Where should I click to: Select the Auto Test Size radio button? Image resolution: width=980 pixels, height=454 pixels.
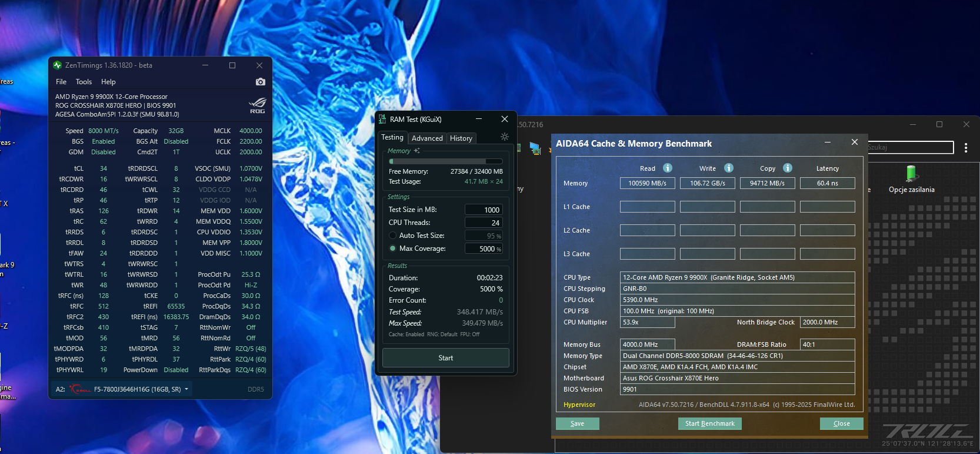[393, 236]
